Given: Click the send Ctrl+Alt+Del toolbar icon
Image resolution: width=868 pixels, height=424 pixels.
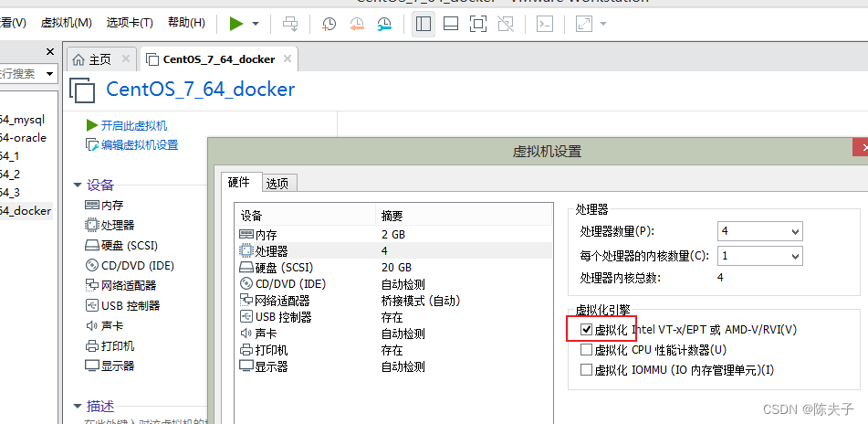Looking at the screenshot, I should point(290,23).
